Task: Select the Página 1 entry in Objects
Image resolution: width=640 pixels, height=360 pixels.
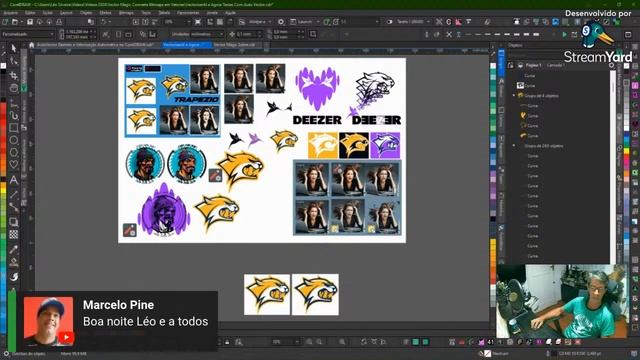Action: [533, 65]
